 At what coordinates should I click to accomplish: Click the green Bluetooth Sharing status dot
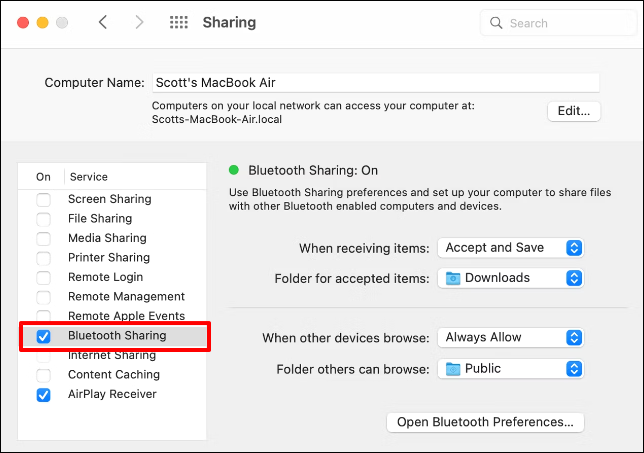[x=234, y=170]
